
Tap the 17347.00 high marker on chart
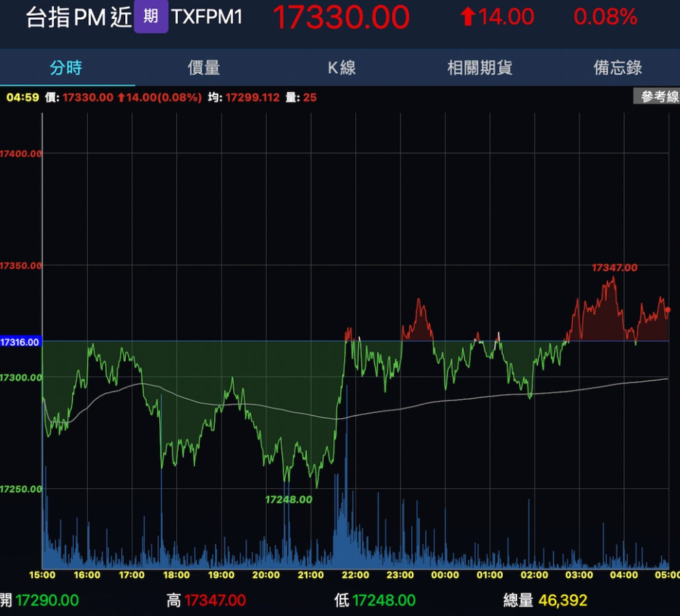click(x=614, y=268)
